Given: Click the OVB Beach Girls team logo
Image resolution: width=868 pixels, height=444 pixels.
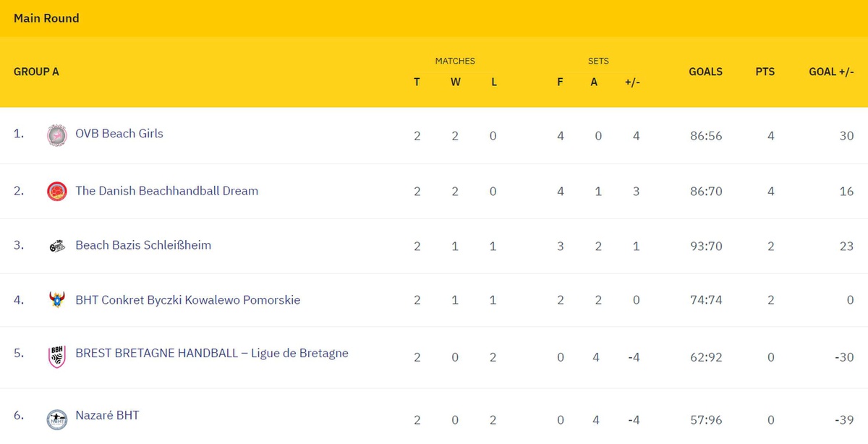Looking at the screenshot, I should [56, 135].
